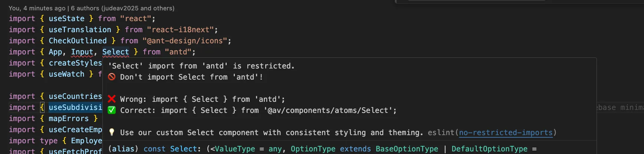Place cursor on the useState identifier
The image size is (644, 154).
click(x=66, y=19)
